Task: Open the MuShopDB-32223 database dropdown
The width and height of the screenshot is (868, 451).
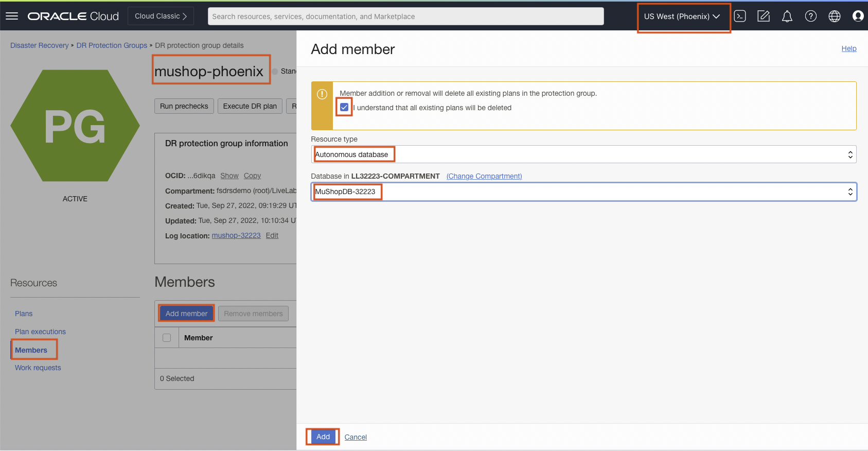Action: 583,192
